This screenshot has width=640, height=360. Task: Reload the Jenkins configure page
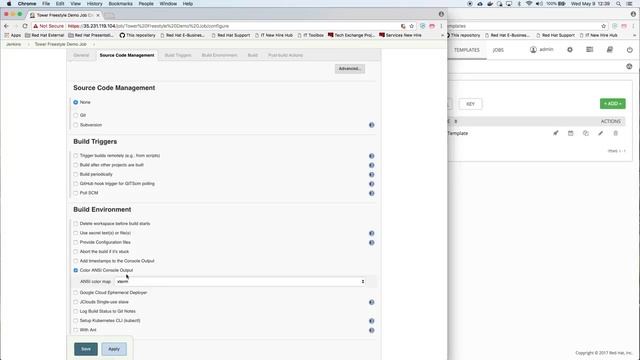pos(25,26)
